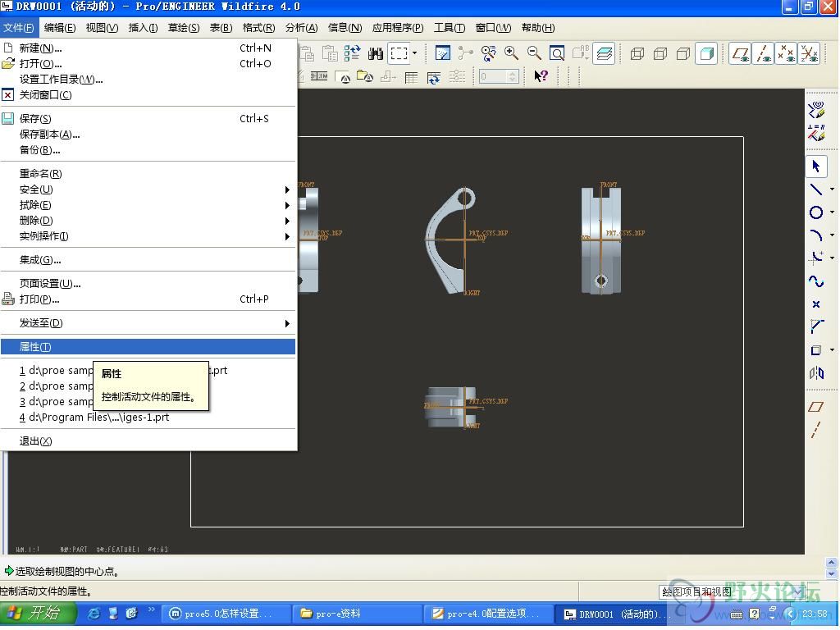Launch Internet Explorer from quick launch

point(94,614)
